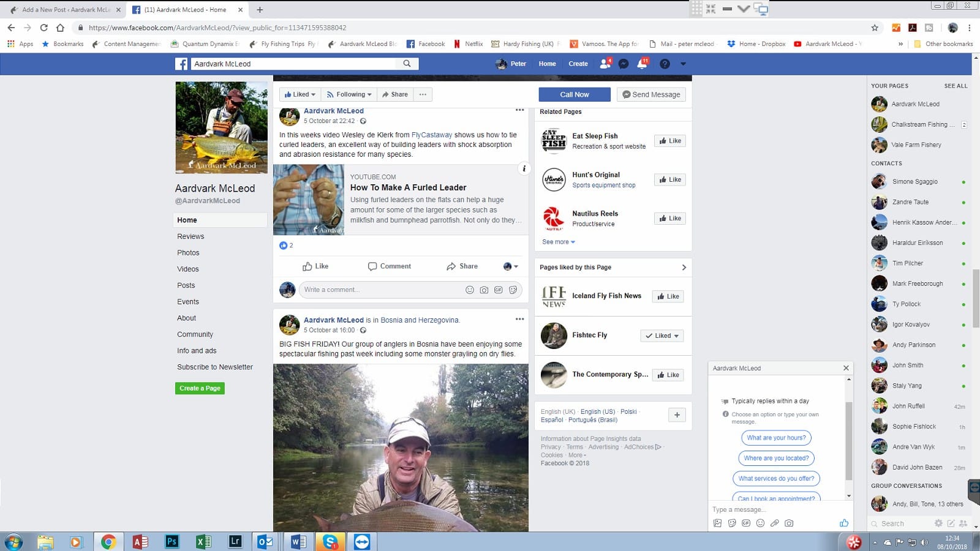Open the Photos section in page menu
980x551 pixels.
(x=188, y=253)
